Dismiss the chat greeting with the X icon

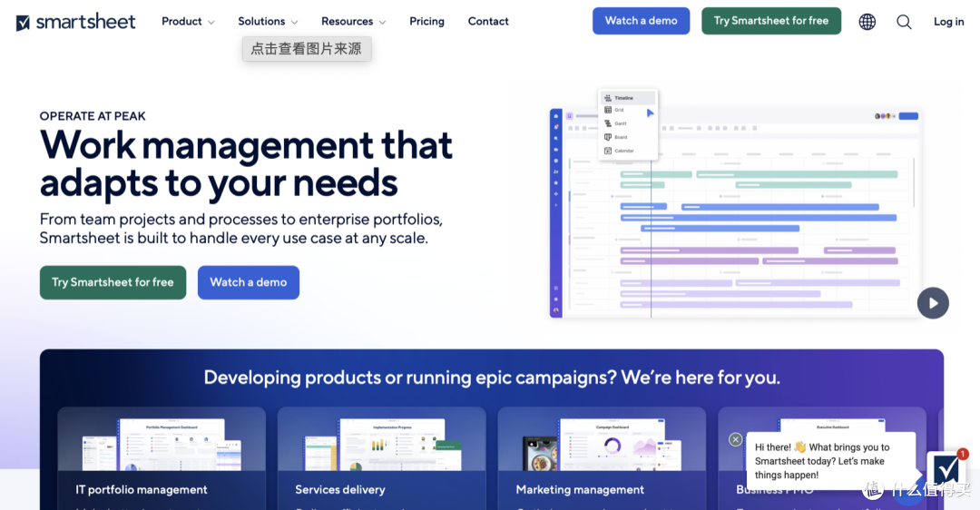736,439
